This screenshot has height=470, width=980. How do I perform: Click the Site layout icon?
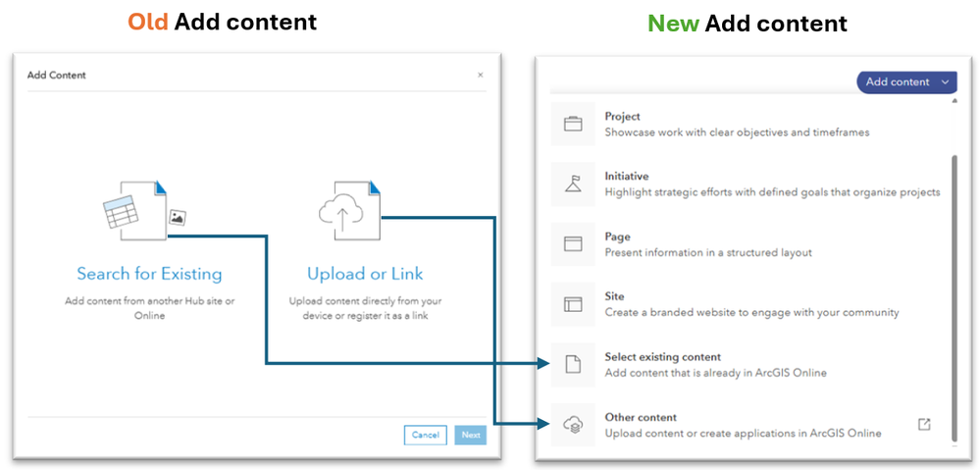[573, 304]
